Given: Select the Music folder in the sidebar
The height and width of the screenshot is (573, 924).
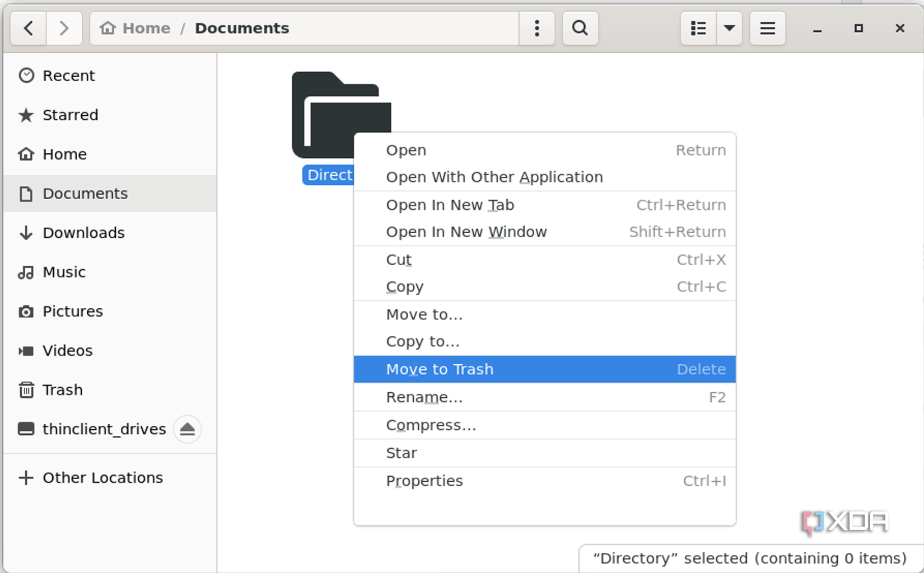Looking at the screenshot, I should 64,272.
